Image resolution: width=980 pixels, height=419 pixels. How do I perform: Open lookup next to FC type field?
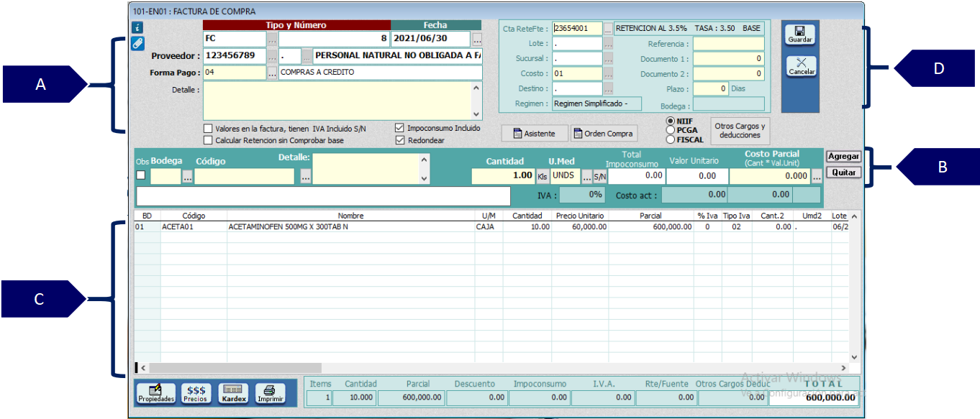point(272,39)
